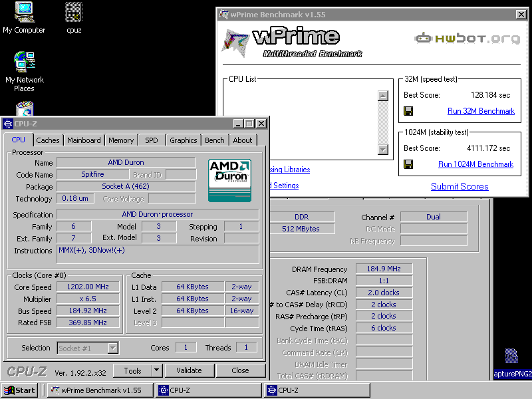Switch to the SPD tab
Viewport: 532px width, 399px height.
(152, 140)
